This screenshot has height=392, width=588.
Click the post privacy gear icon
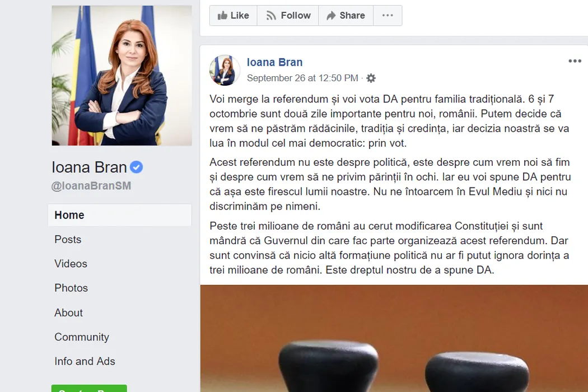371,78
